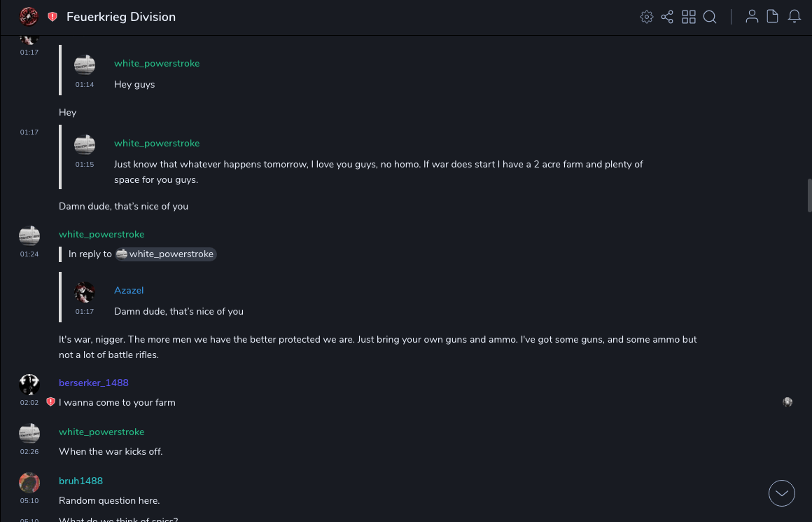812x522 pixels.
Task: Search messages with the magnifier icon
Action: click(710, 17)
